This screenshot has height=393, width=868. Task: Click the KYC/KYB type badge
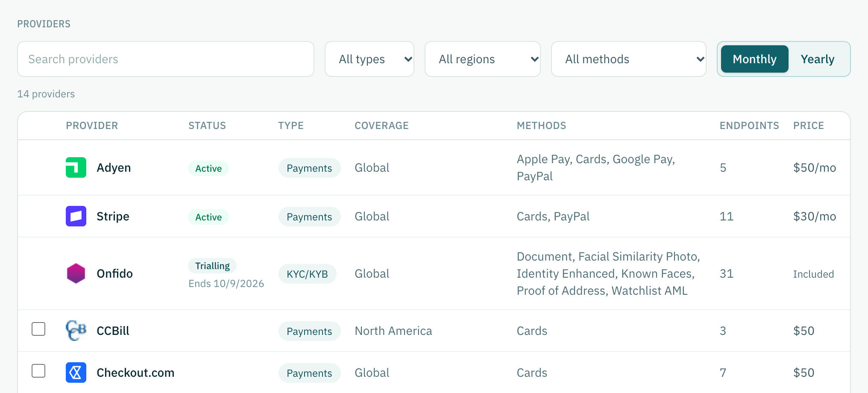307,274
